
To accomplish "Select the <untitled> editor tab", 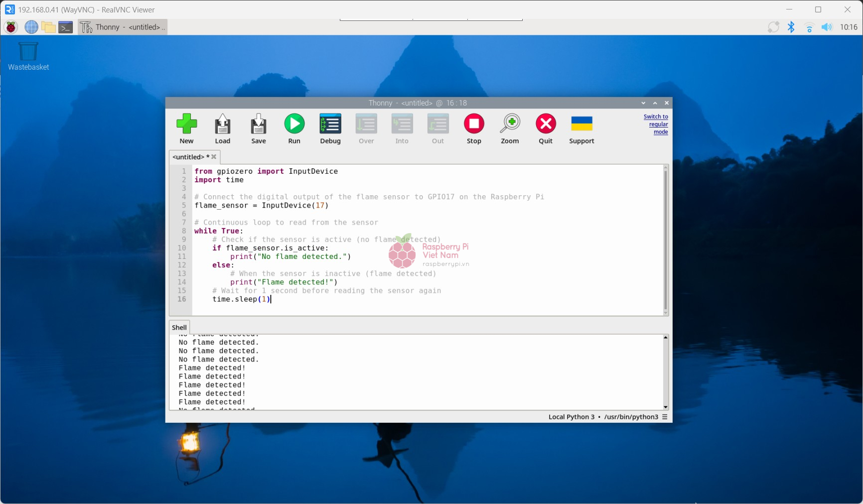I will [x=189, y=157].
